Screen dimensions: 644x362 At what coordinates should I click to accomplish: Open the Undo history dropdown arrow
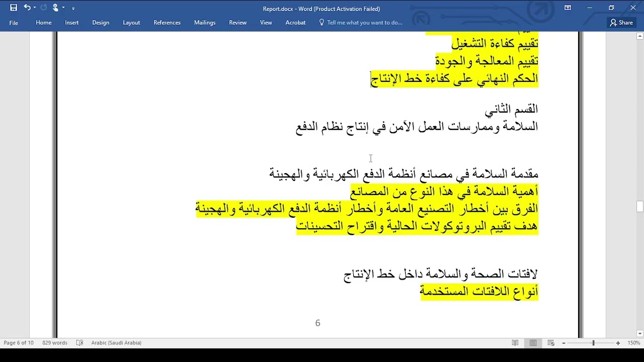pos(35,8)
